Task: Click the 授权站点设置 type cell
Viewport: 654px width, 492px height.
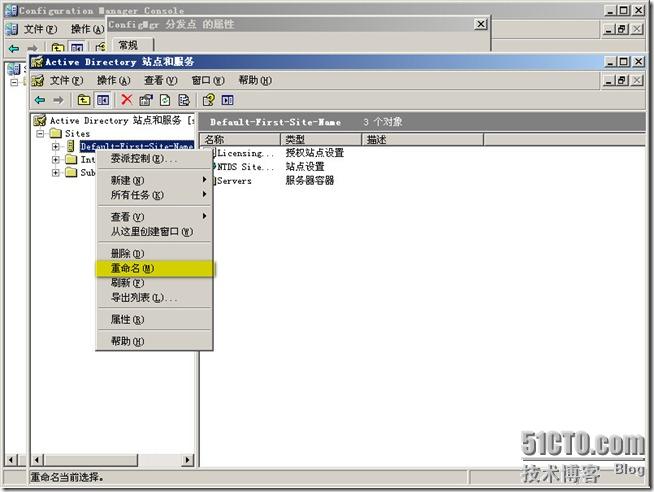Action: pyautogui.click(x=314, y=153)
